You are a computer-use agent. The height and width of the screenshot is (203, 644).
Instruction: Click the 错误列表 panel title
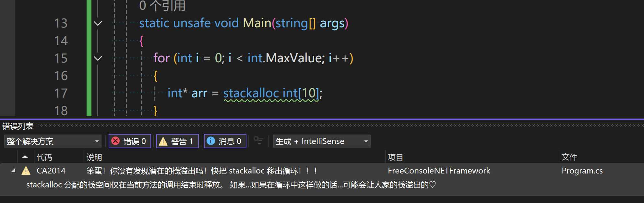click(x=18, y=126)
